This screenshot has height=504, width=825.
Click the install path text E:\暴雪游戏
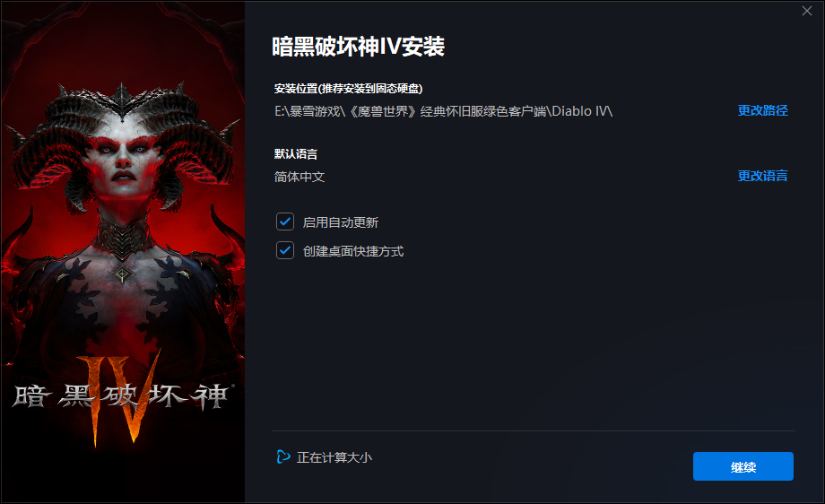click(x=444, y=111)
